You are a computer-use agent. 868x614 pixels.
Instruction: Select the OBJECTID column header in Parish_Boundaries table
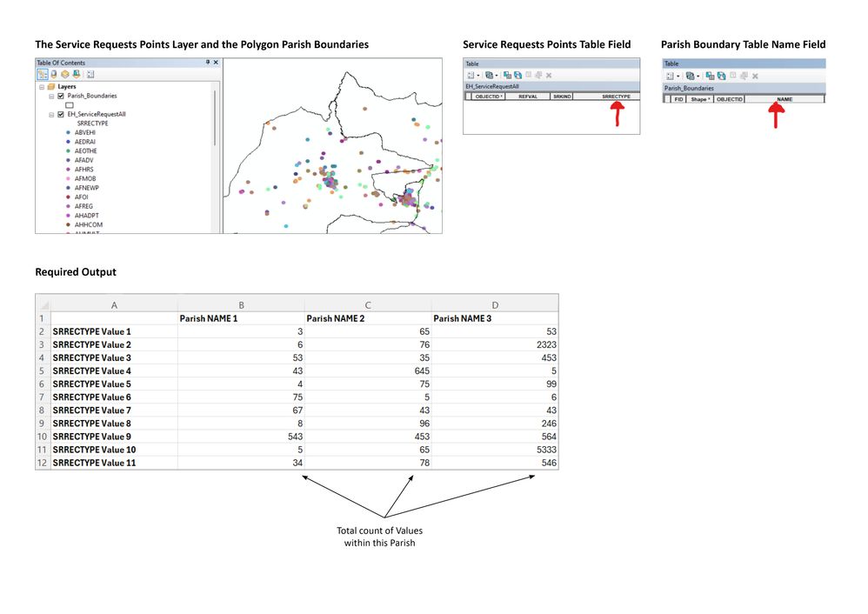pyautogui.click(x=729, y=99)
